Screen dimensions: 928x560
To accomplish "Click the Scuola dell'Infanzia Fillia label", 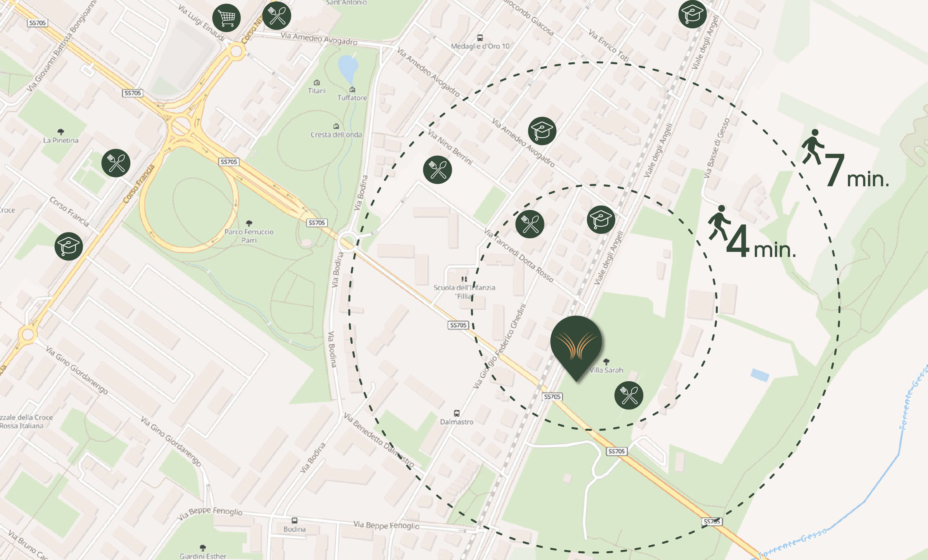I will tap(464, 292).
